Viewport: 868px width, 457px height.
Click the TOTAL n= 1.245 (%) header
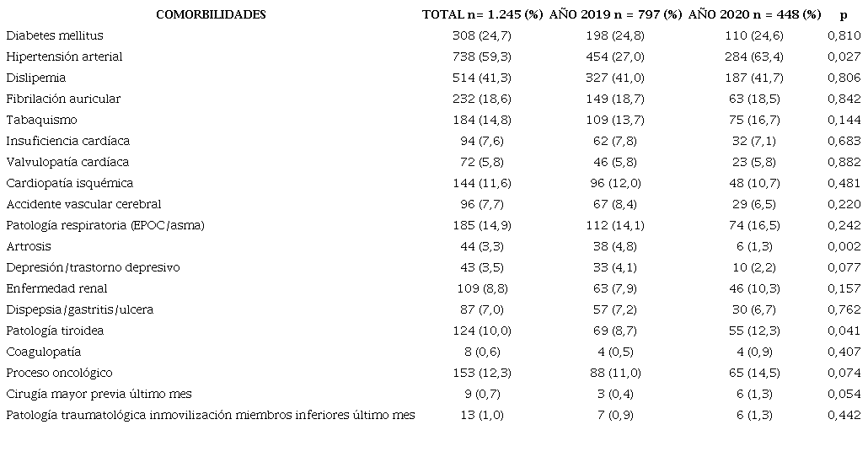click(x=482, y=14)
